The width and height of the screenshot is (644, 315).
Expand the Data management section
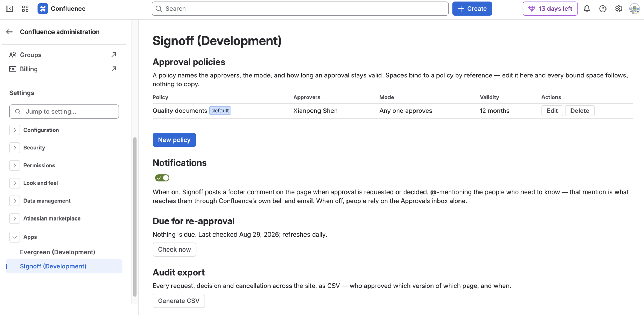pos(15,201)
